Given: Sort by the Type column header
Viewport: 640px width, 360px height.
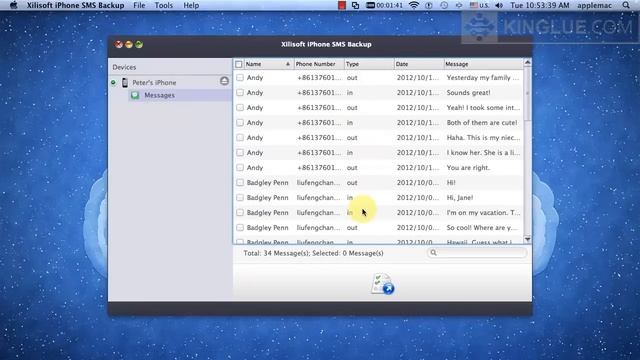Looking at the screenshot, I should click(x=369, y=64).
